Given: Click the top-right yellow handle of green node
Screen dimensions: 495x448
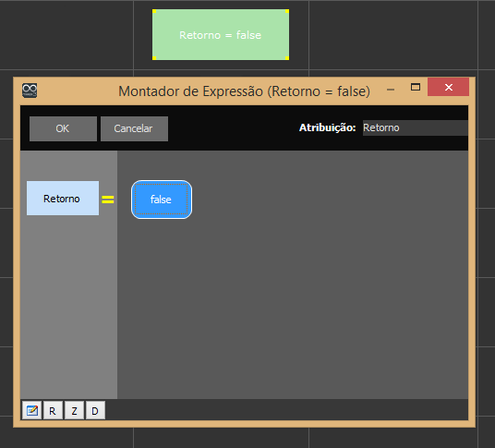Looking at the screenshot, I should [x=287, y=11].
